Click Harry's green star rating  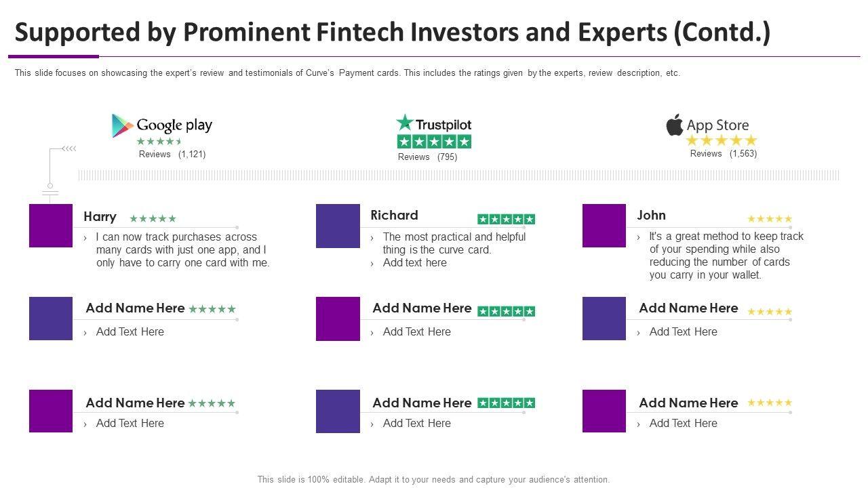click(x=153, y=219)
